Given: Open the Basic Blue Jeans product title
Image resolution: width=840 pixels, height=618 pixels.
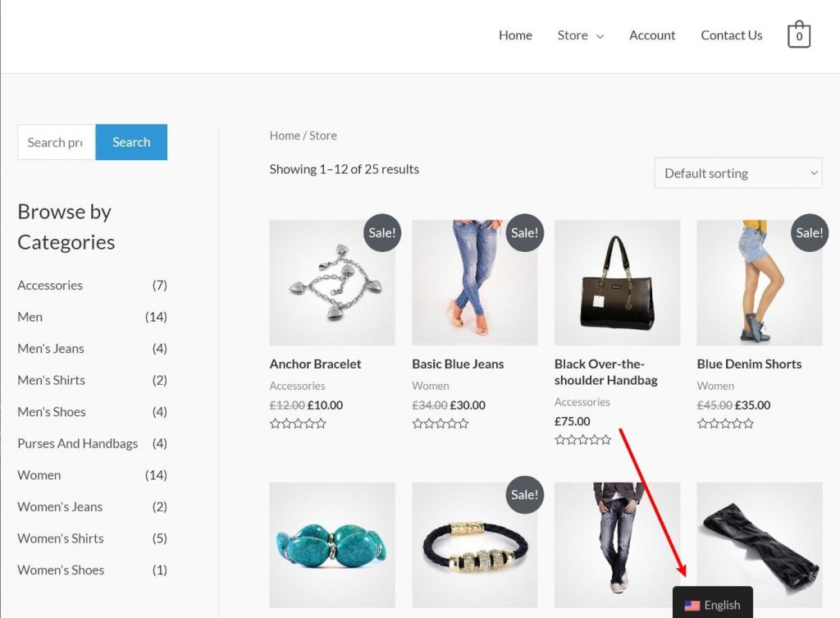Looking at the screenshot, I should [458, 364].
